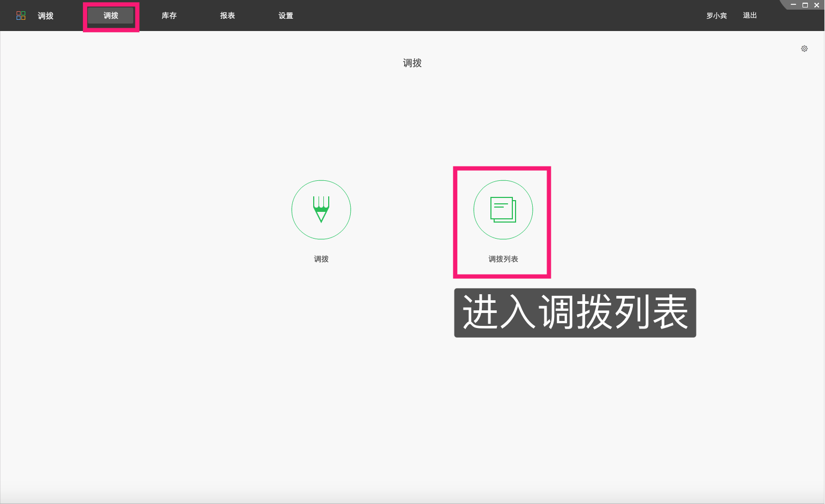The height and width of the screenshot is (504, 825).
Task: Click the 调拨列表 label under the list icon
Action: pos(503,259)
